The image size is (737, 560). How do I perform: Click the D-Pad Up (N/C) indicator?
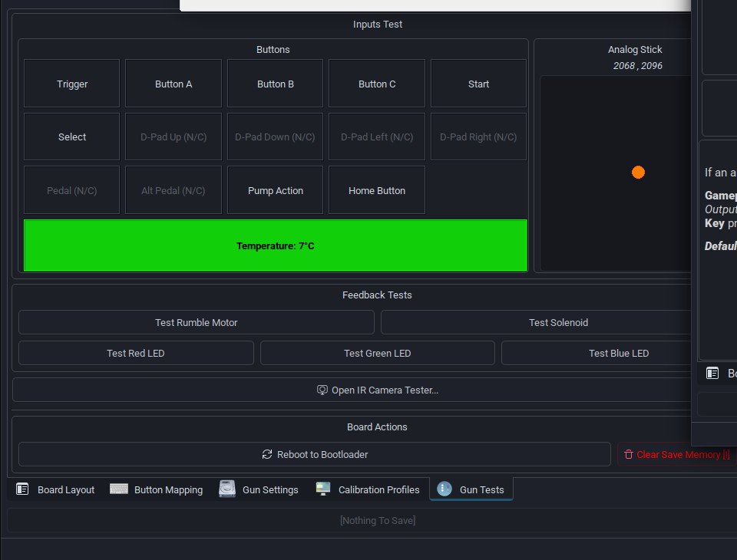[x=174, y=137]
